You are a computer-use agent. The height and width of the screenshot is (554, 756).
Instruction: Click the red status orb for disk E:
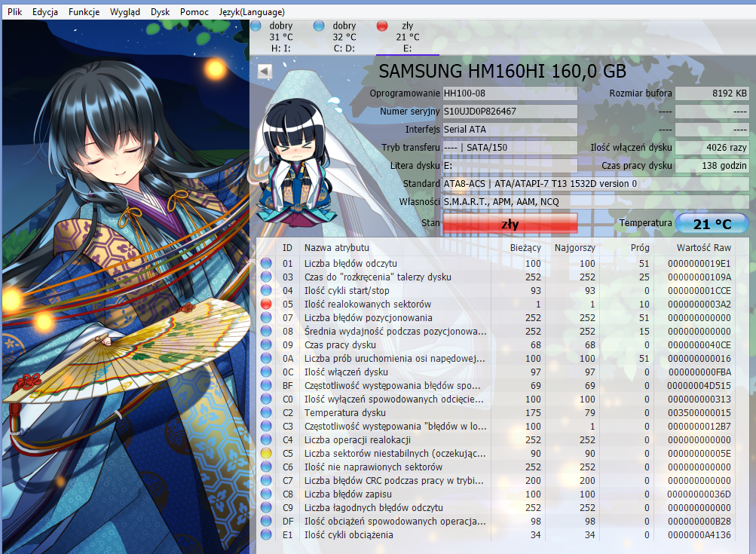(x=382, y=26)
